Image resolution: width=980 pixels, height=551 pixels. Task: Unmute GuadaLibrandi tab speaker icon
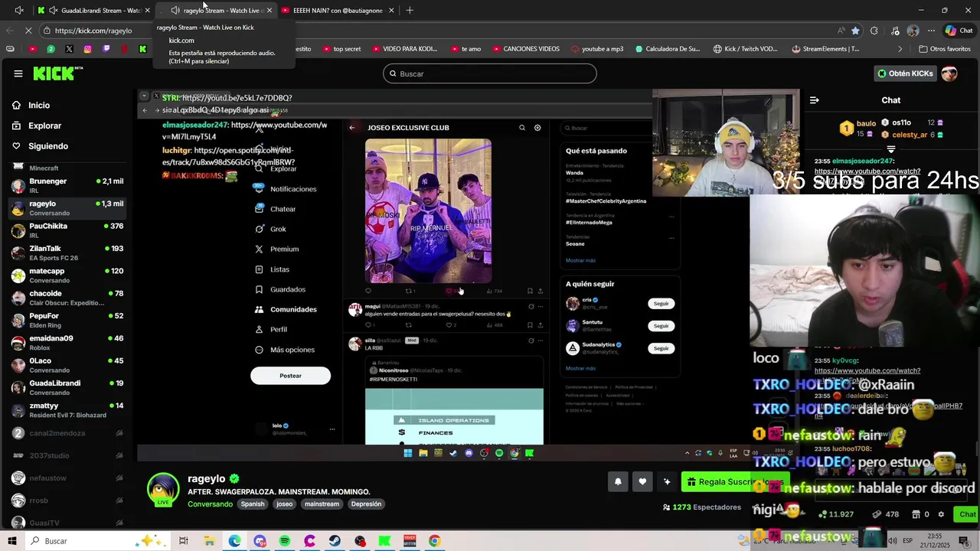53,11
